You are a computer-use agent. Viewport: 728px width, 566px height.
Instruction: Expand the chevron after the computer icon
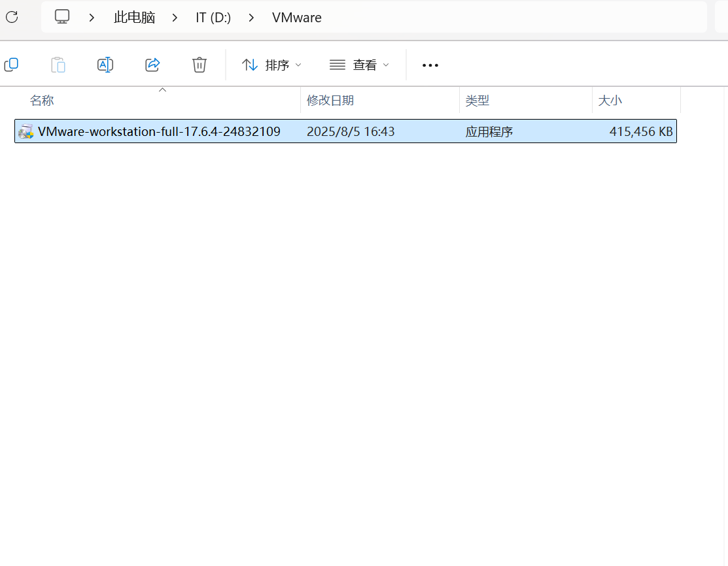[x=92, y=18]
